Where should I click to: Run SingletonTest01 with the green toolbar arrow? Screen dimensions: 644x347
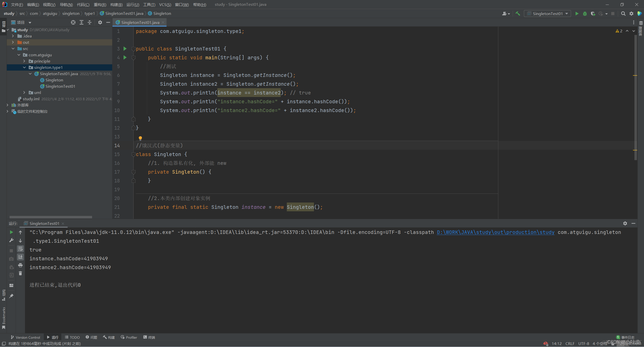point(577,14)
